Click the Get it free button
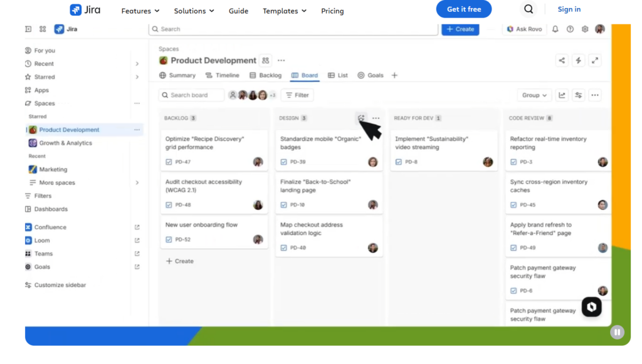The width and height of the screenshot is (642, 364). point(464,9)
